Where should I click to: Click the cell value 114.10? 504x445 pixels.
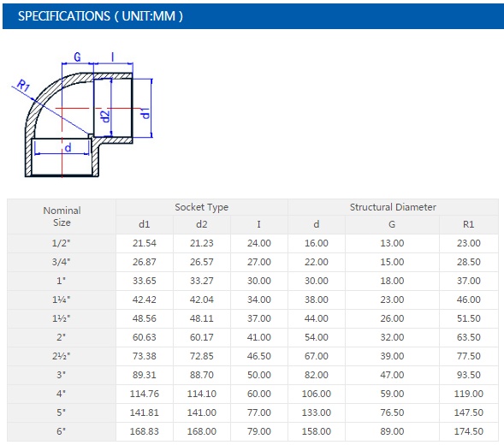click(x=202, y=394)
